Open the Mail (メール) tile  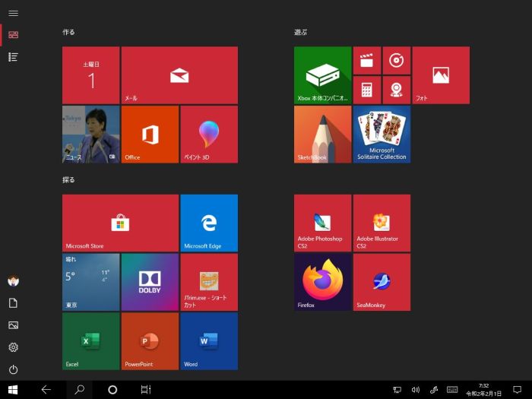click(x=179, y=75)
